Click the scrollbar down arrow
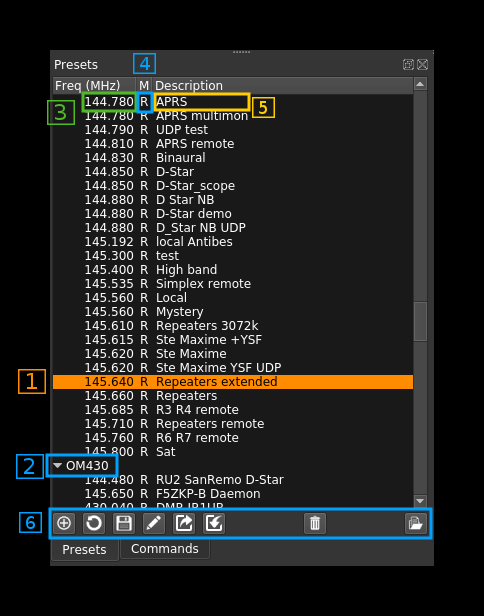The height and width of the screenshot is (616, 484). pos(420,501)
